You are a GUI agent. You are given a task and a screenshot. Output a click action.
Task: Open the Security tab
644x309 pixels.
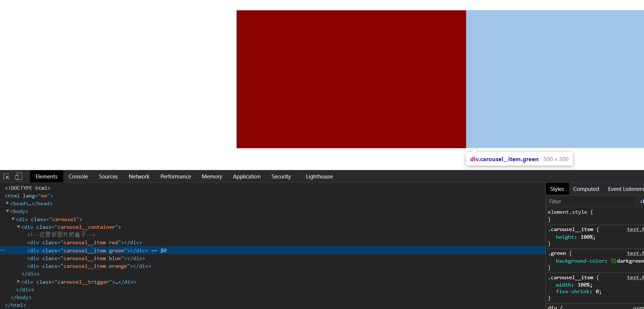click(281, 177)
